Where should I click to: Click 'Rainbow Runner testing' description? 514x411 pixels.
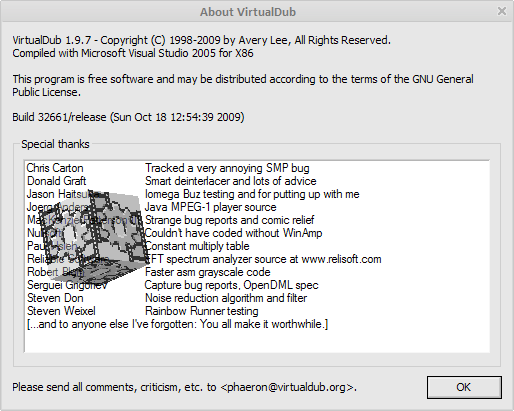(x=202, y=311)
